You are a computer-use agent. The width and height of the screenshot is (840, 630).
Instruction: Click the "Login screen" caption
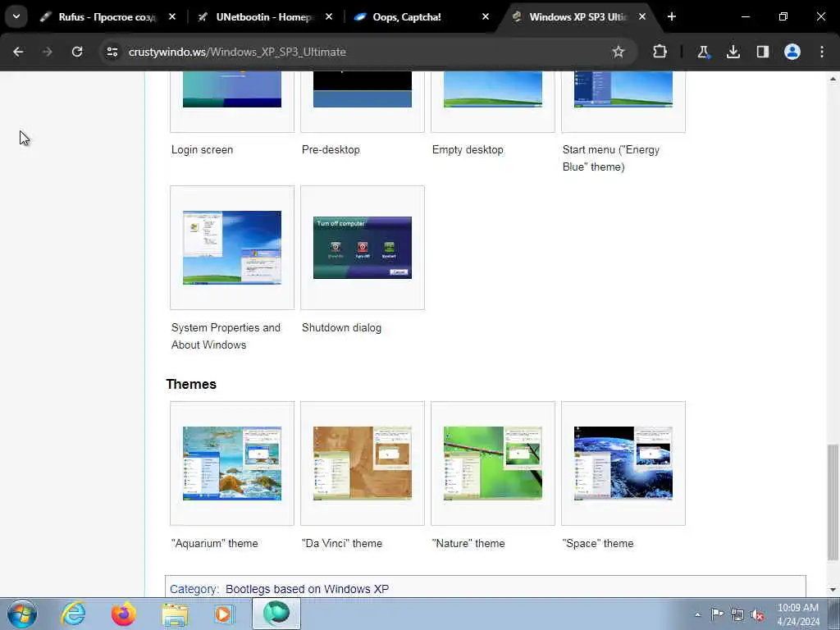[x=202, y=150]
